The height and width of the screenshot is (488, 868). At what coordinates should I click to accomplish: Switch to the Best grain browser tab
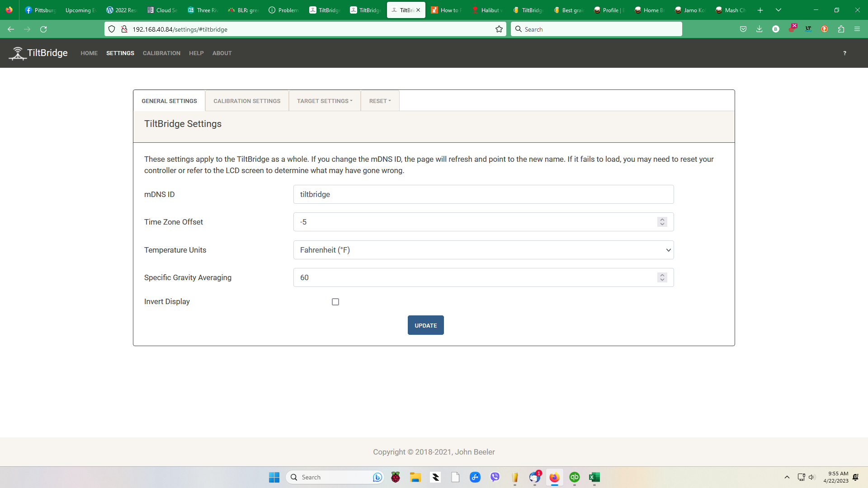pyautogui.click(x=569, y=10)
